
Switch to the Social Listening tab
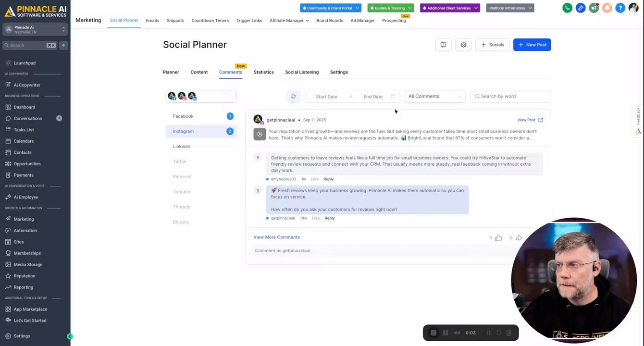pyautogui.click(x=302, y=72)
